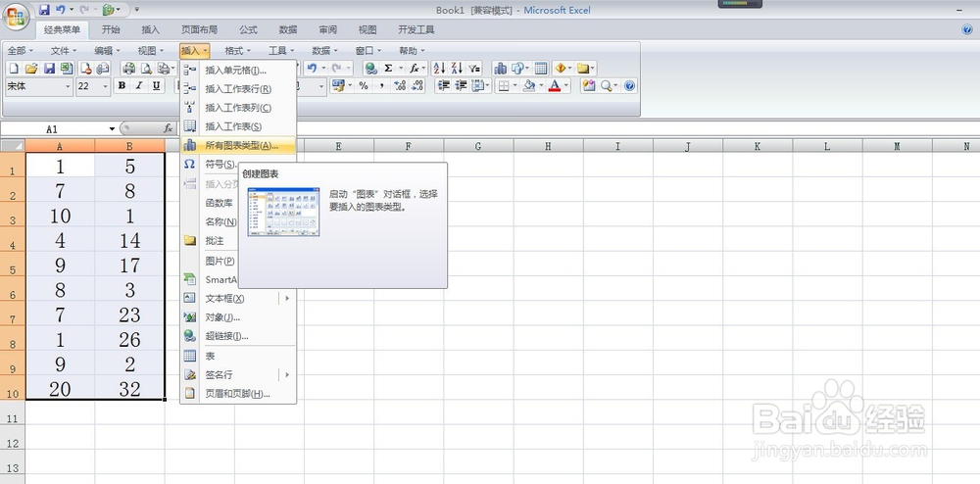Click the Increase Decimal icon
The image size is (980, 484).
coord(400,86)
